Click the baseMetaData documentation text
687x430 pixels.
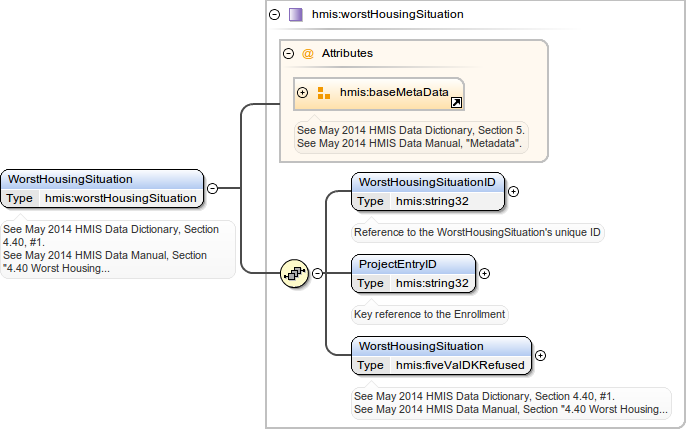pos(411,137)
